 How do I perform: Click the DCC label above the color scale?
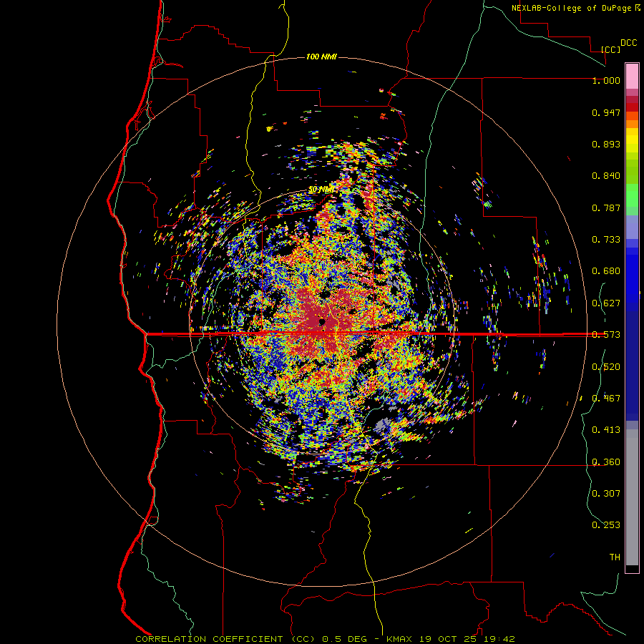pyautogui.click(x=628, y=43)
